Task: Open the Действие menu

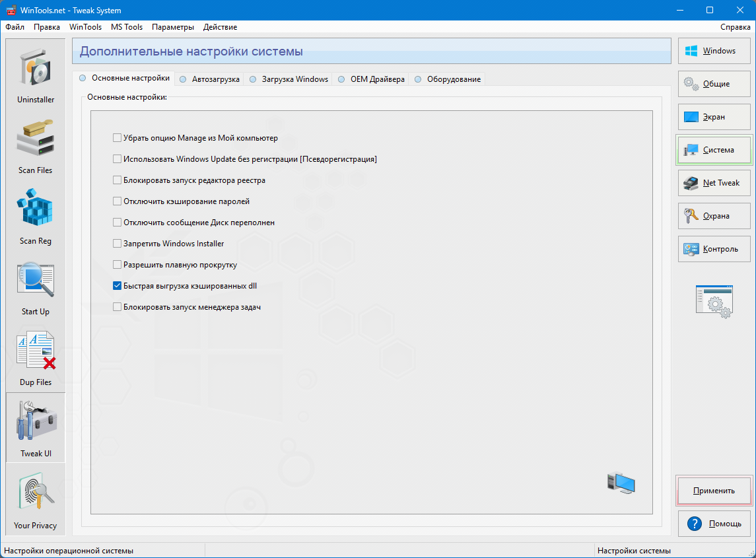Action: coord(220,27)
